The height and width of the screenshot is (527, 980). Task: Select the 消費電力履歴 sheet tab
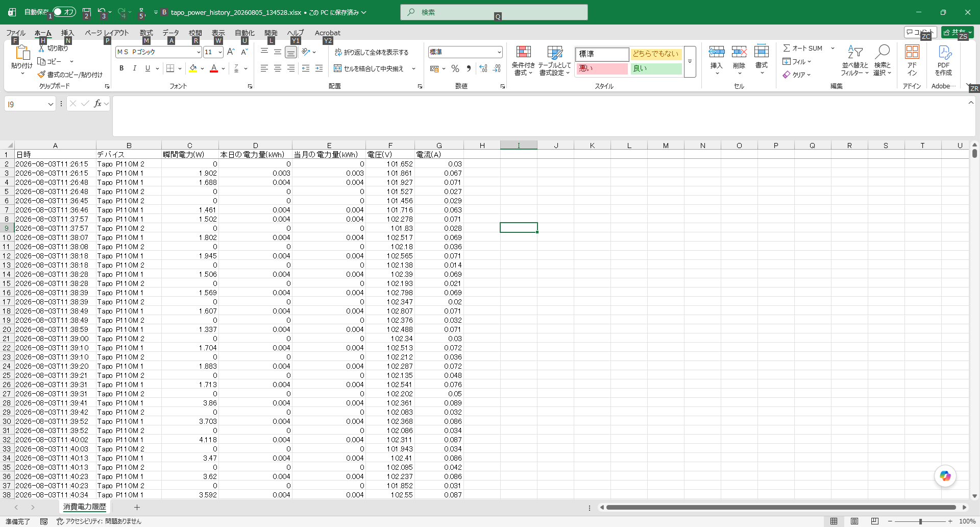[85, 507]
